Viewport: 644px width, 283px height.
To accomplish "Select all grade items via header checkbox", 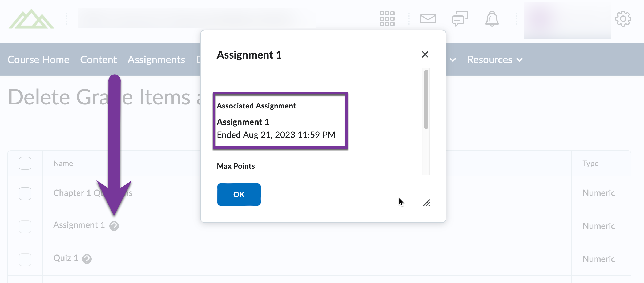I will click(25, 163).
